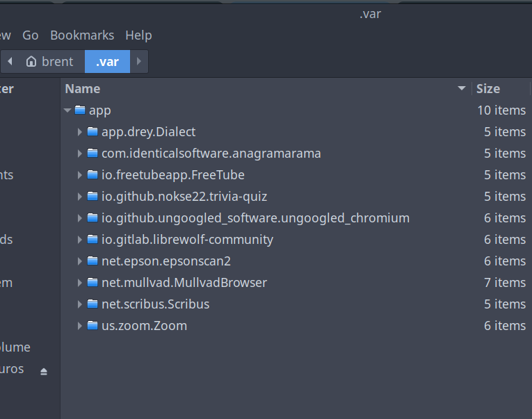Collapse the app folder tree
The image size is (532, 419).
click(x=67, y=110)
